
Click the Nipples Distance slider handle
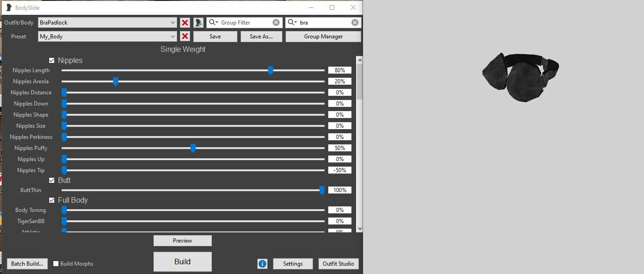click(x=64, y=93)
